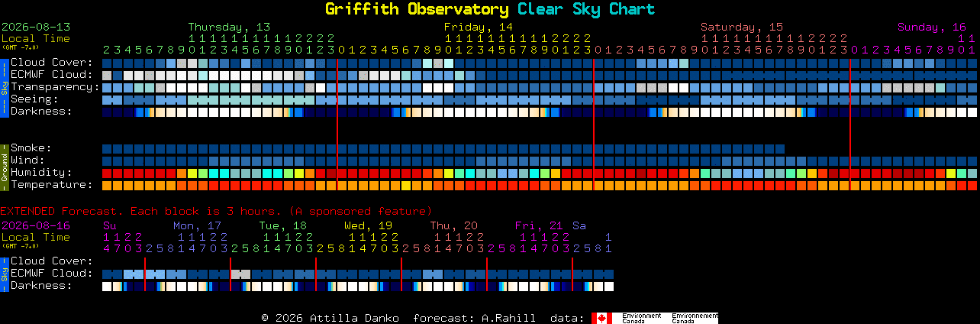Screen dimensions: 980x324
Task: Click the Fri, 21 extended day header
Action: point(539,225)
